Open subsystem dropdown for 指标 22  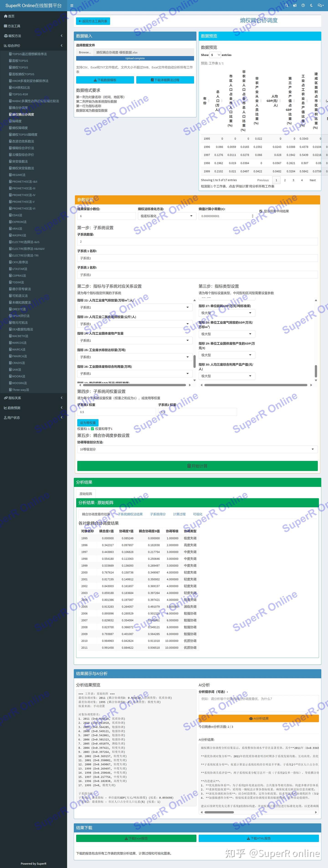pos(135,307)
